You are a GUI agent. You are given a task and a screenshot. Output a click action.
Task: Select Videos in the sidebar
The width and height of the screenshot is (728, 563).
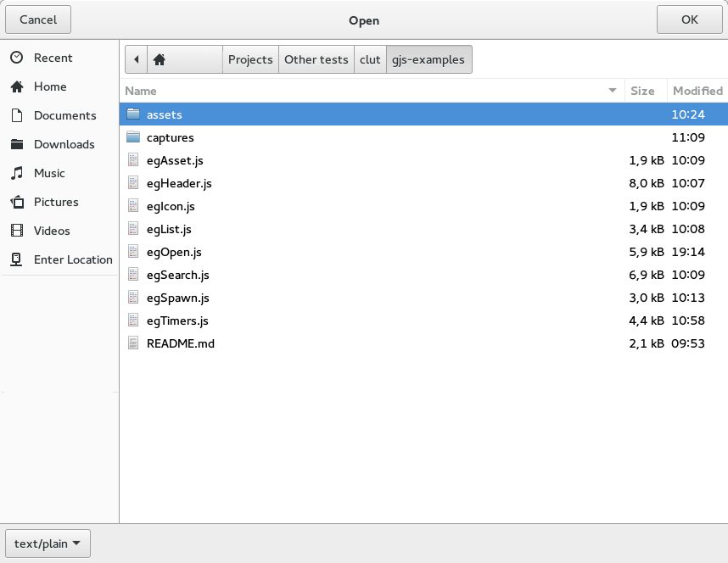59,231
